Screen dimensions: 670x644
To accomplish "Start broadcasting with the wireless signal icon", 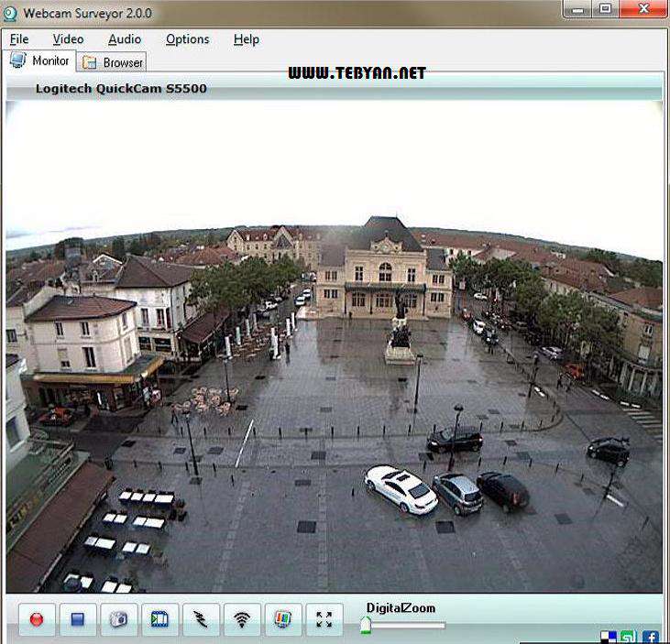I will point(242,619).
